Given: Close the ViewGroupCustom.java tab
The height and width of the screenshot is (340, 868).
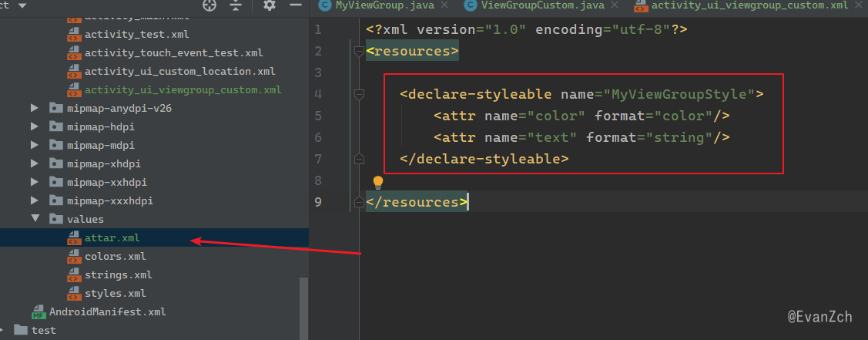Looking at the screenshot, I should (613, 6).
